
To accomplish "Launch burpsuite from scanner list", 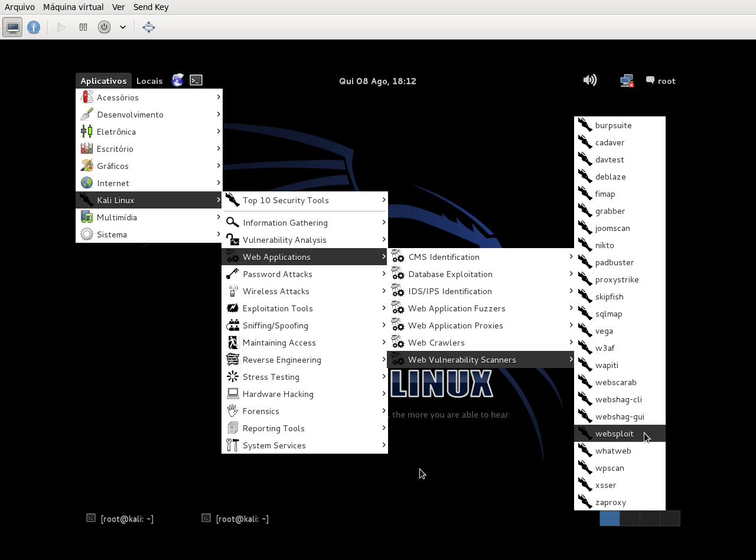I will click(620, 125).
